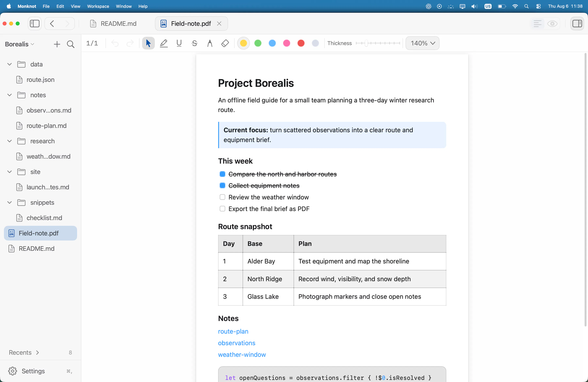Viewport: 588px width, 382px height.
Task: Select the pointer cursor tool
Action: (x=148, y=43)
